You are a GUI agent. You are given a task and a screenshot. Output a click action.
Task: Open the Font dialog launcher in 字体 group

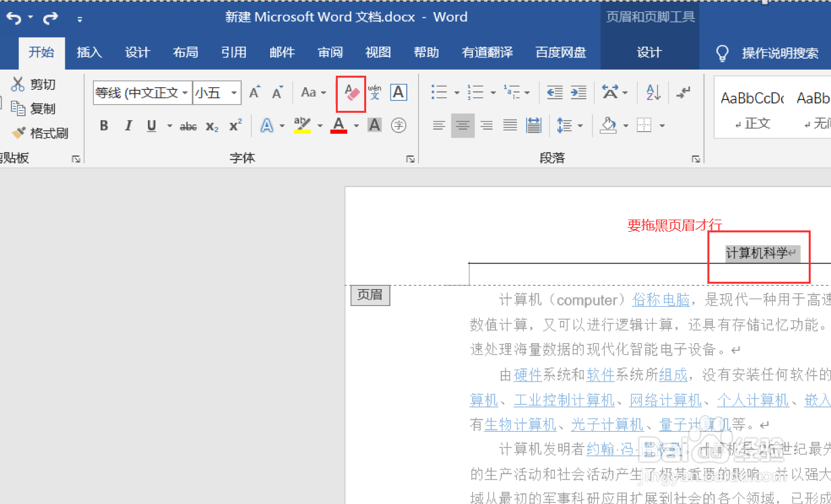point(410,158)
